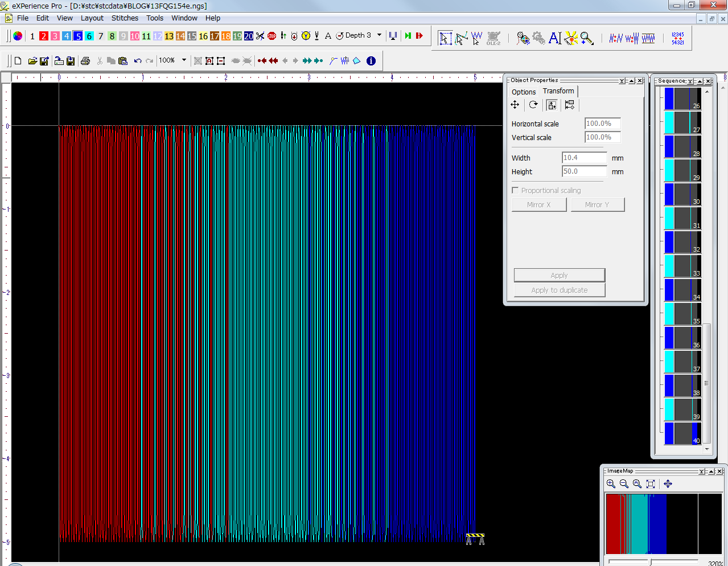Open the Stitches menu
Viewport: 728px width, 566px height.
[x=125, y=18]
